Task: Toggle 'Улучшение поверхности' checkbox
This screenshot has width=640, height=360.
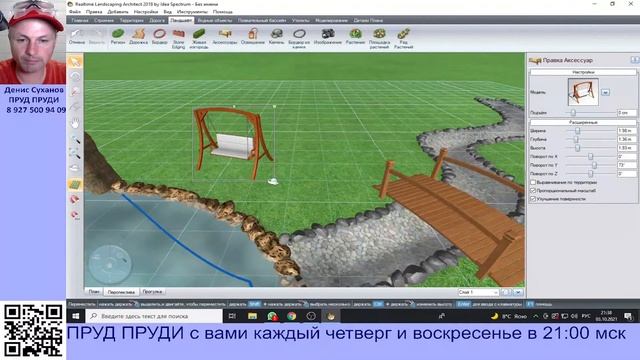Action: [x=533, y=199]
